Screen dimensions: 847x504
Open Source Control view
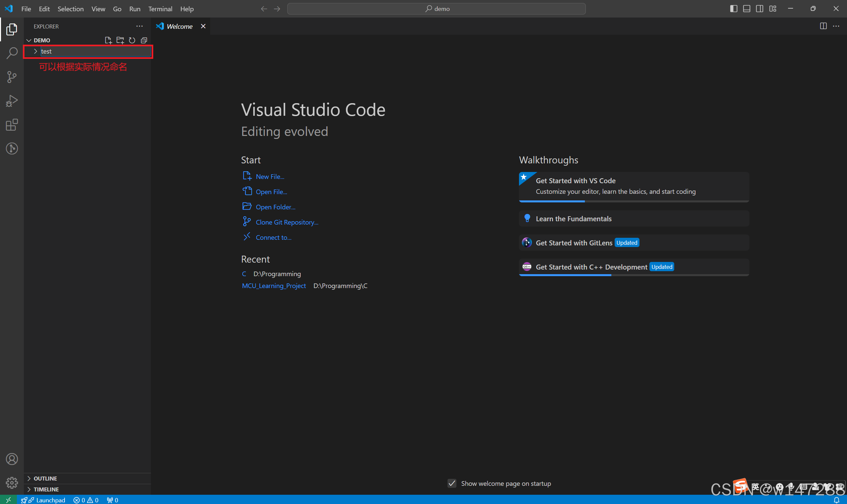point(12,77)
